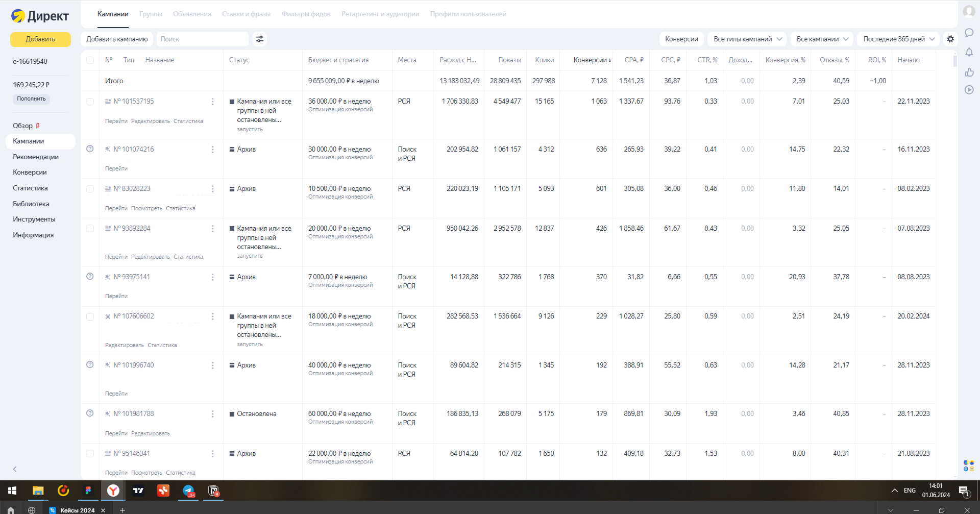The height and width of the screenshot is (514, 980).
Task: Sort by Конверсии column header
Action: pos(592,60)
